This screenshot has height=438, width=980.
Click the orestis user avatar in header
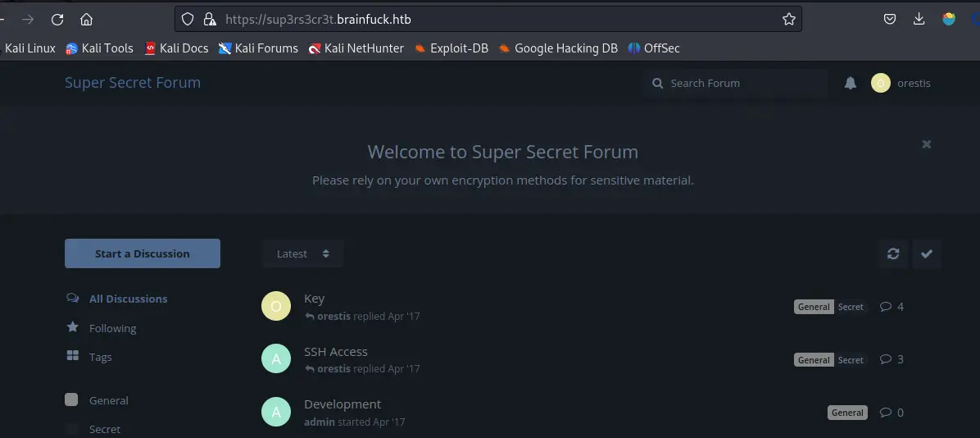click(x=881, y=83)
